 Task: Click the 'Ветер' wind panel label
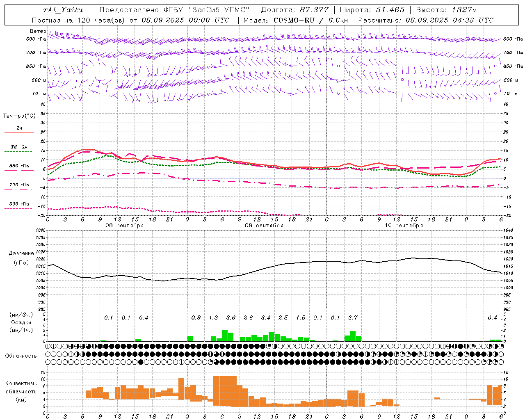point(38,31)
